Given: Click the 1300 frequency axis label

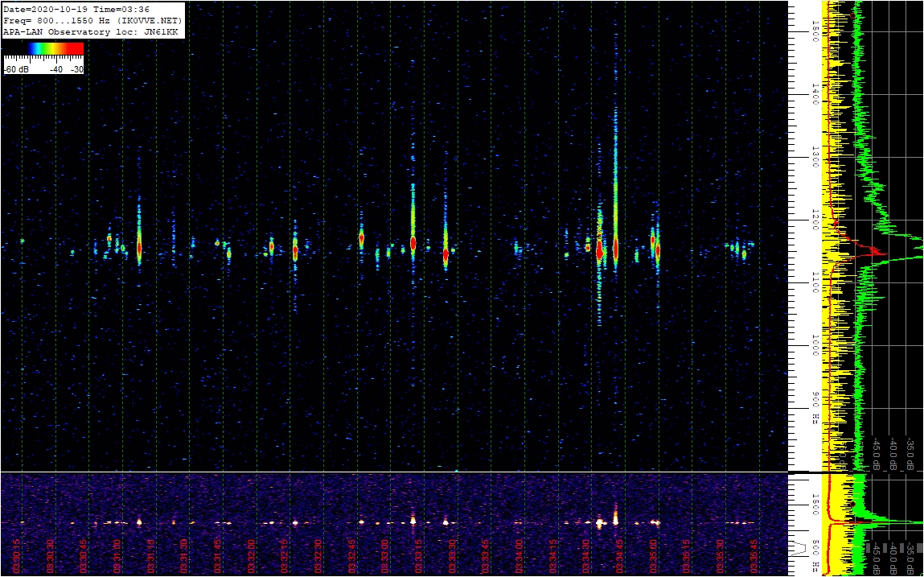Looking at the screenshot, I should click(x=815, y=156).
